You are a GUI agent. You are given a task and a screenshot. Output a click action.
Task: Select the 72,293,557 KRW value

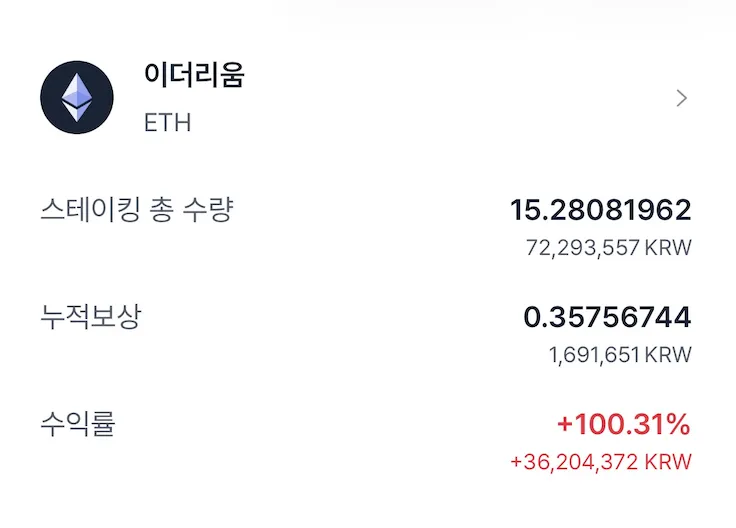608,247
